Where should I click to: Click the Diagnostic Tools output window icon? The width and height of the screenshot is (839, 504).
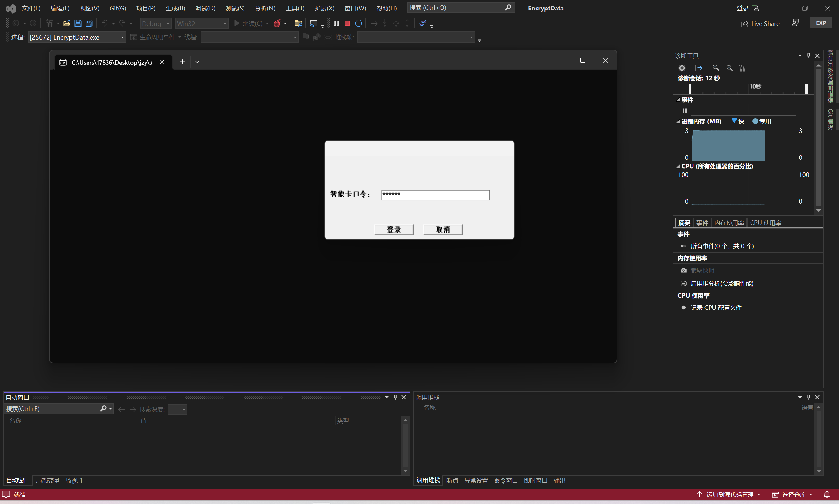pos(699,68)
